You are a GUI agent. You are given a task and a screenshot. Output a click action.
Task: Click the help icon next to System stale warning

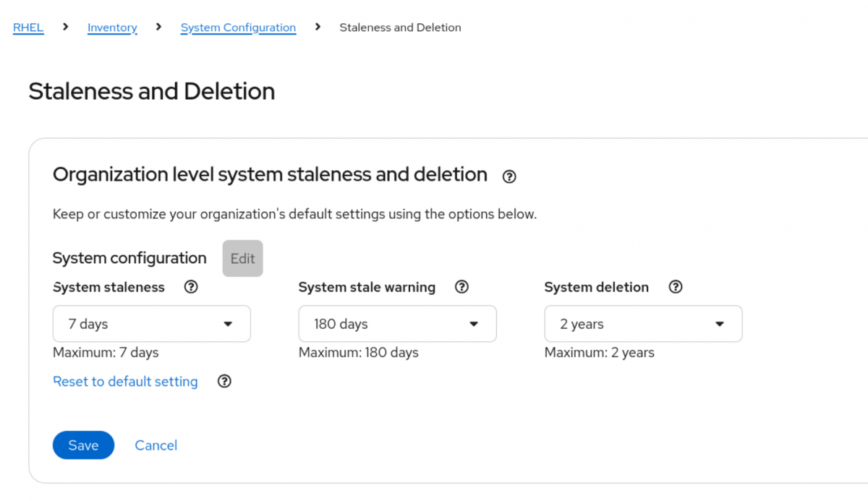coord(461,287)
